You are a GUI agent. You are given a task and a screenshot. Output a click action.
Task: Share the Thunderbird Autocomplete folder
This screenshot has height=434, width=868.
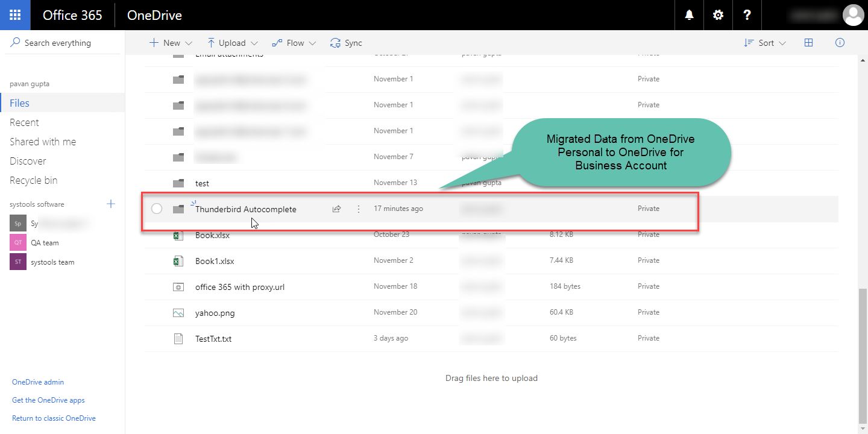coord(336,209)
